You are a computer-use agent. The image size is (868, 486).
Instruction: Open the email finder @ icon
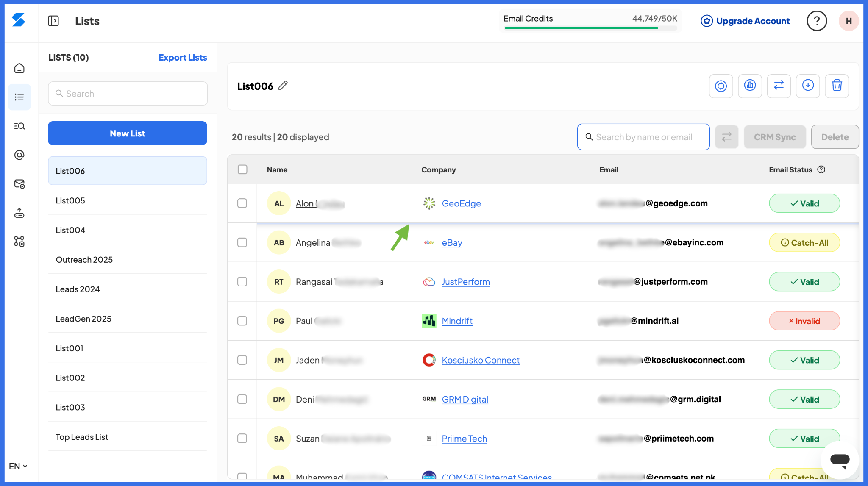19,155
